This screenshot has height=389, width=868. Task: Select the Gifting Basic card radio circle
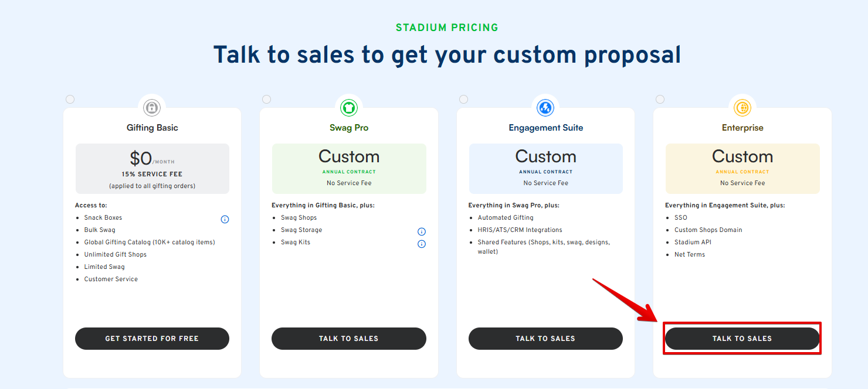tap(70, 99)
